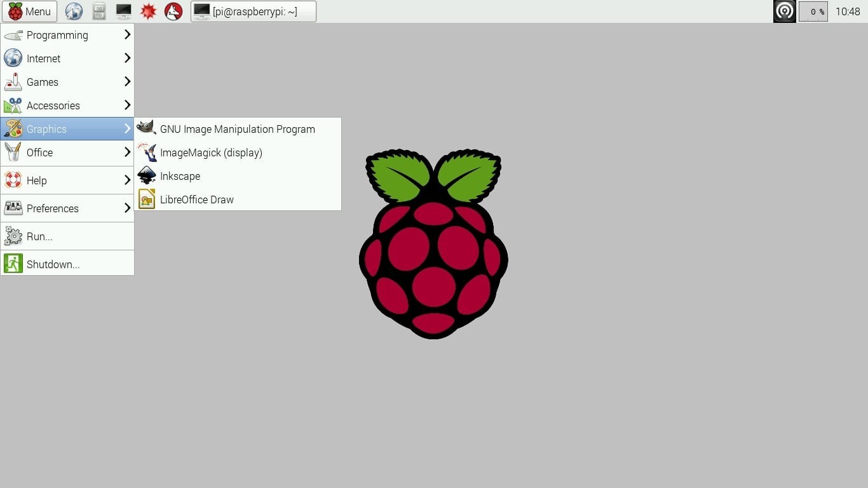Start Mathematica from the taskbar
The width and height of the screenshot is (868, 488).
coord(148,11)
